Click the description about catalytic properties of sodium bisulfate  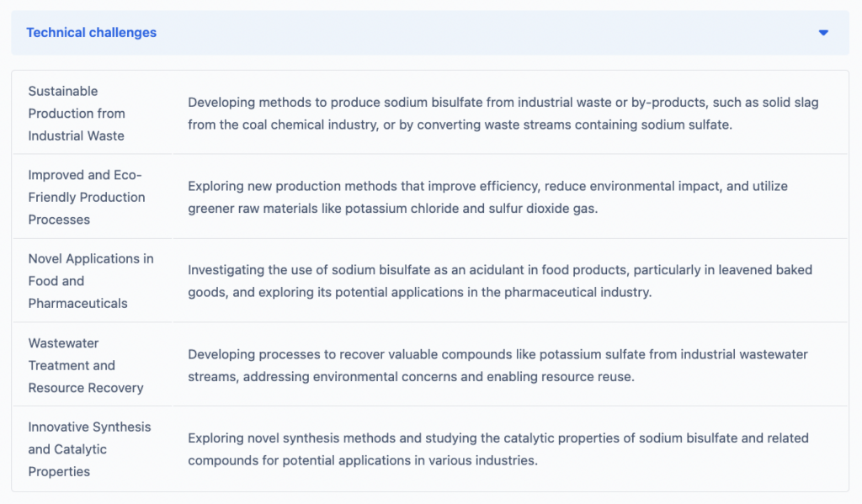pyautogui.click(x=498, y=449)
